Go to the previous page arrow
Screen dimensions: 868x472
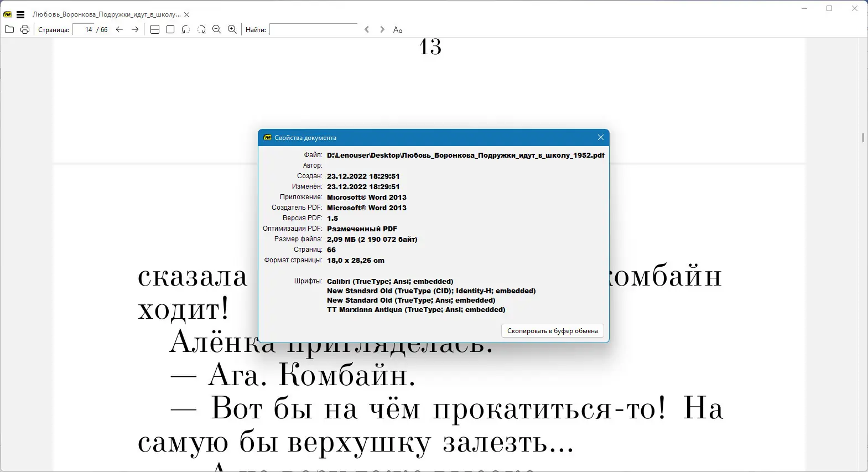(119, 29)
